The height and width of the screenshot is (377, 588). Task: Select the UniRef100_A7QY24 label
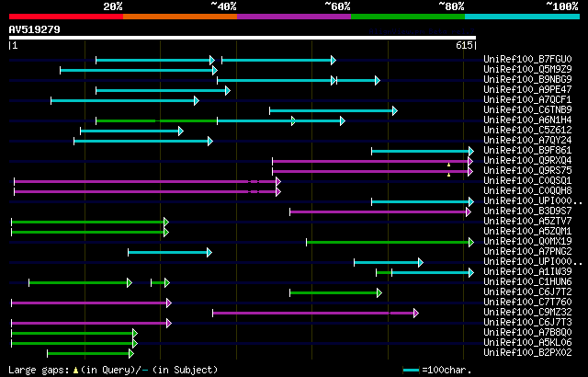coord(527,141)
